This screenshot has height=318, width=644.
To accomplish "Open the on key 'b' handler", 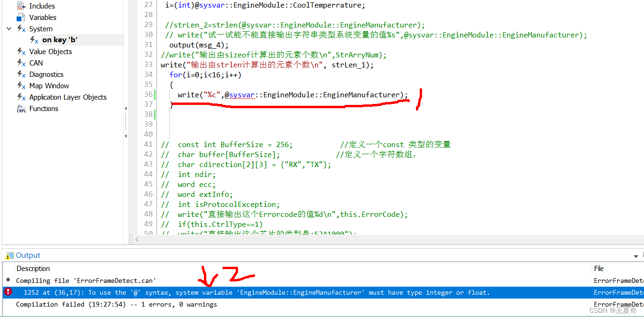I will 60,40.
